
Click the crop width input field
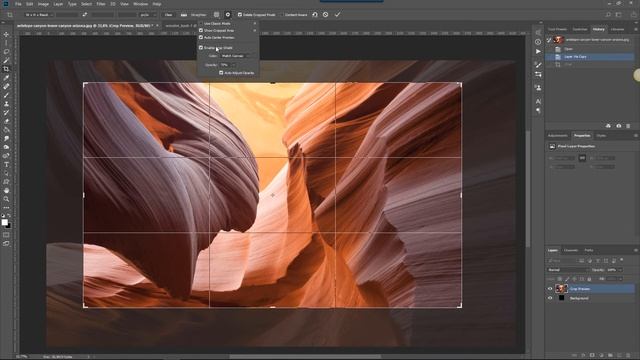pos(67,15)
